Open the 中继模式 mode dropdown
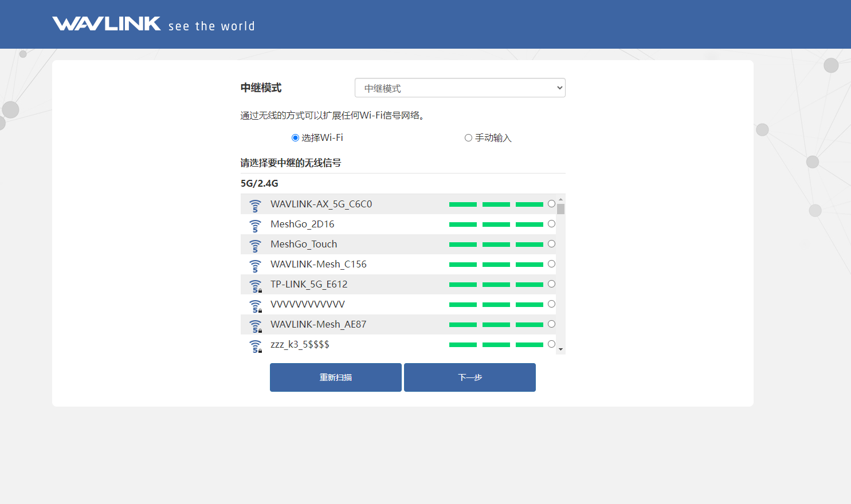 click(x=460, y=88)
